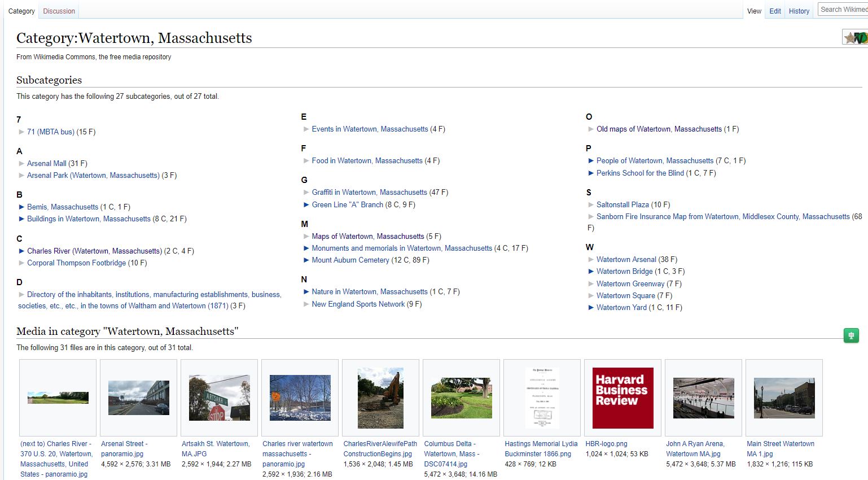Open the John A Ryan Arena thumbnail
Viewport: 868px width, 480px height.
[x=703, y=398]
